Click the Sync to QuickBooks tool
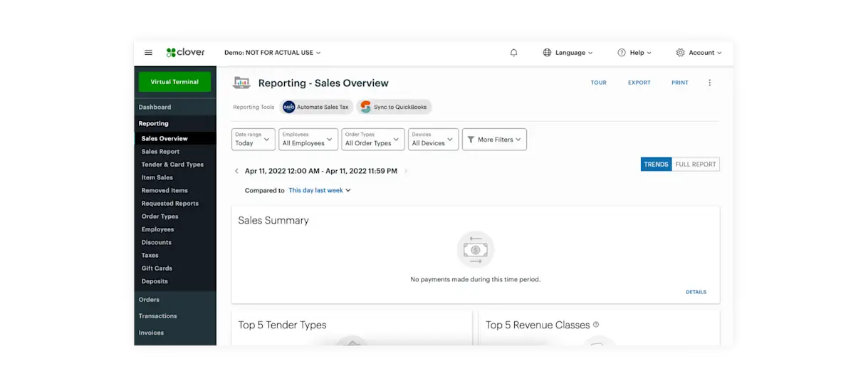The height and width of the screenshot is (386, 868). 394,107
